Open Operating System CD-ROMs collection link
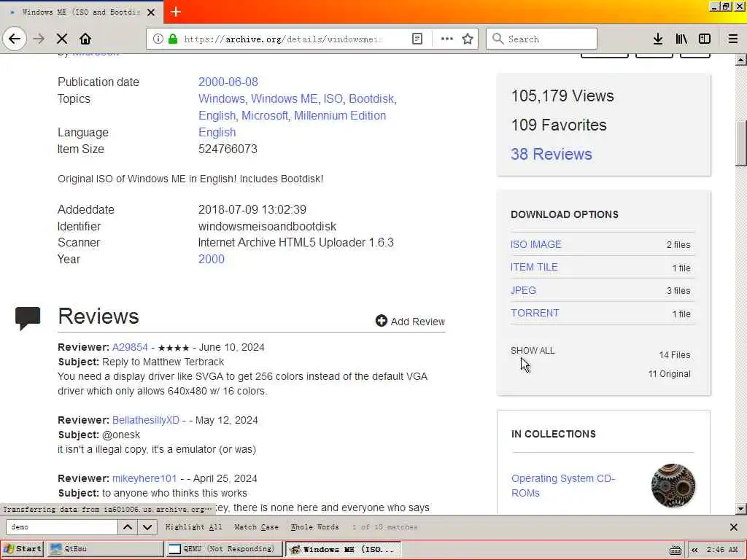Viewport: 747px width, 560px height. pyautogui.click(x=563, y=486)
